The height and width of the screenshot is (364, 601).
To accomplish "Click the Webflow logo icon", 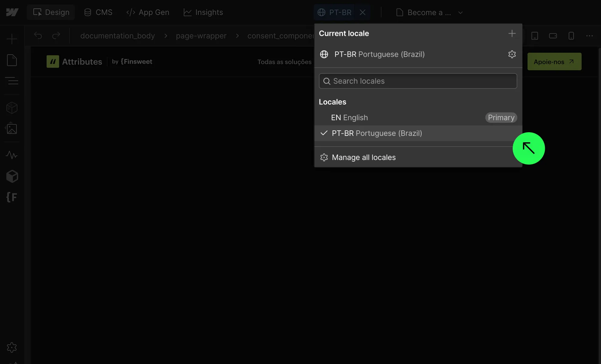I will coord(12,12).
